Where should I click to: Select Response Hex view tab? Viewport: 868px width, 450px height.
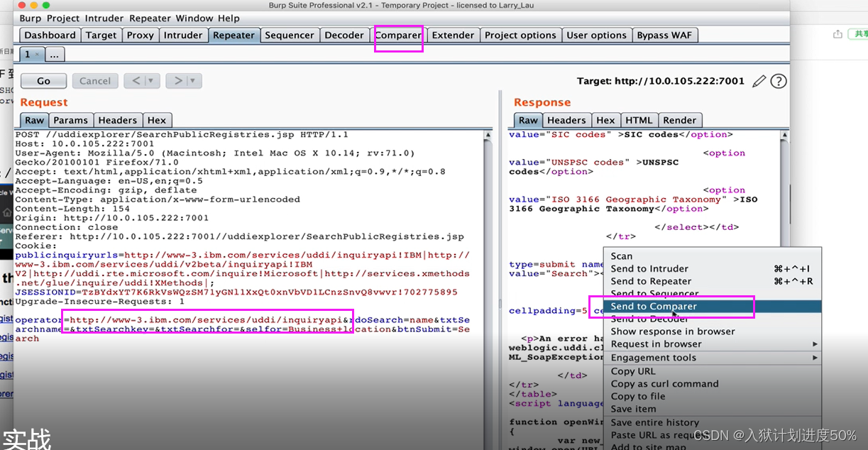[605, 121]
